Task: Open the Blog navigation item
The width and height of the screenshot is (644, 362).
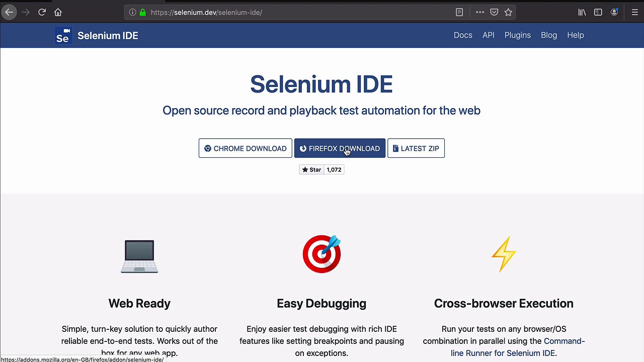Action: point(549,35)
